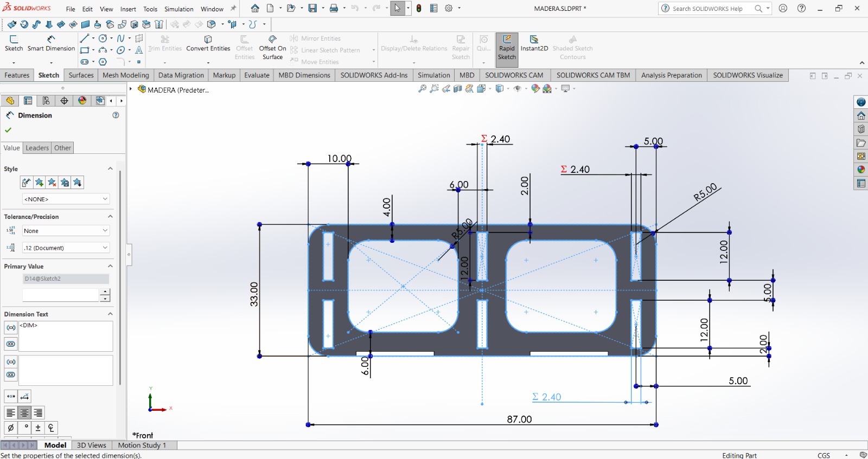Screen dimensions: 868x459
Task: Click the Dimension help icon
Action: tap(116, 115)
